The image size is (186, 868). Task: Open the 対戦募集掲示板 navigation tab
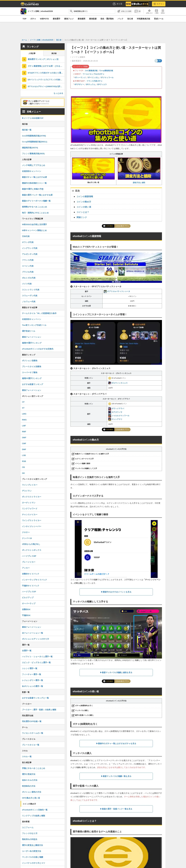143,19
